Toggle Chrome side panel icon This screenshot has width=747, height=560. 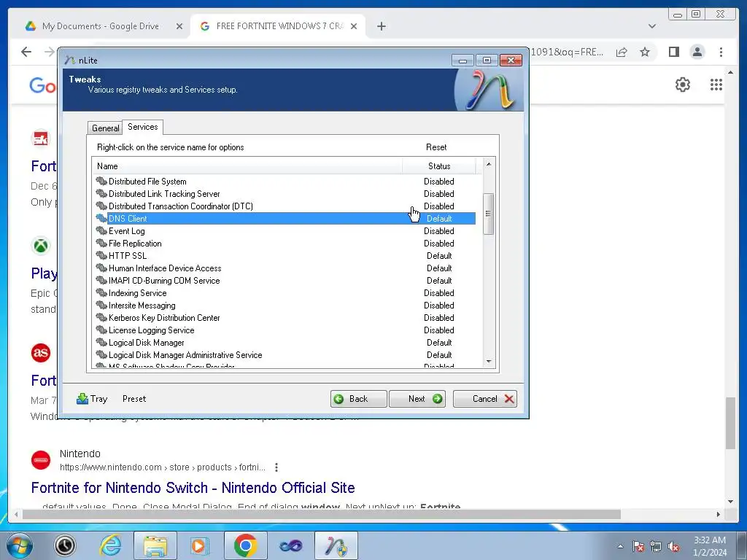coord(673,52)
